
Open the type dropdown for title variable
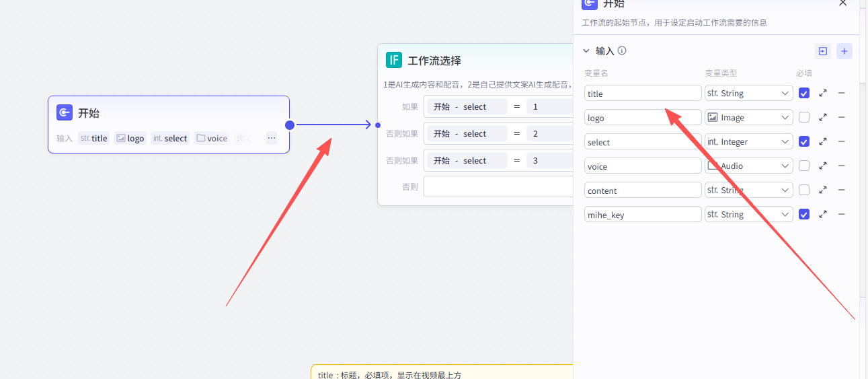click(x=748, y=94)
